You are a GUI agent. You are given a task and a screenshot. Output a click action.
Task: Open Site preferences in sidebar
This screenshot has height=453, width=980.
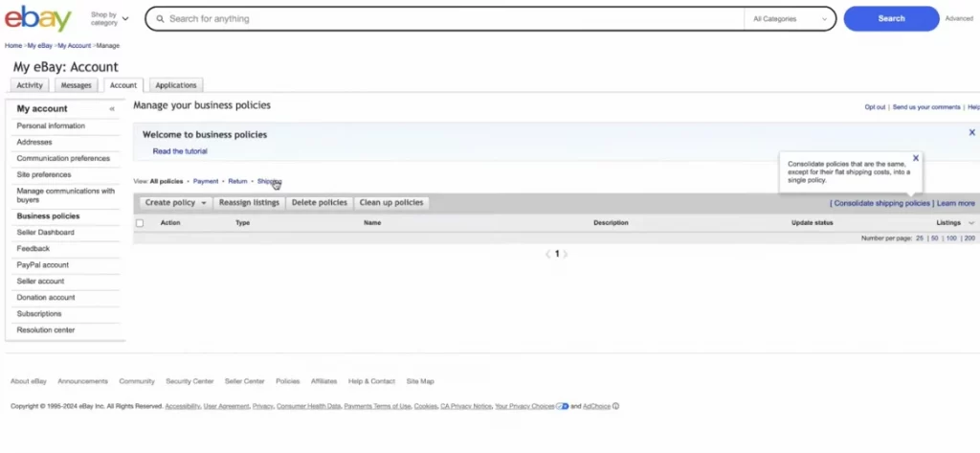click(44, 174)
